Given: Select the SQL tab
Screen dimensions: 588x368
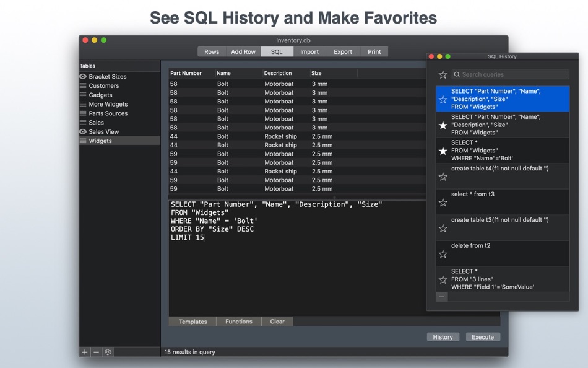Looking at the screenshot, I should (277, 52).
